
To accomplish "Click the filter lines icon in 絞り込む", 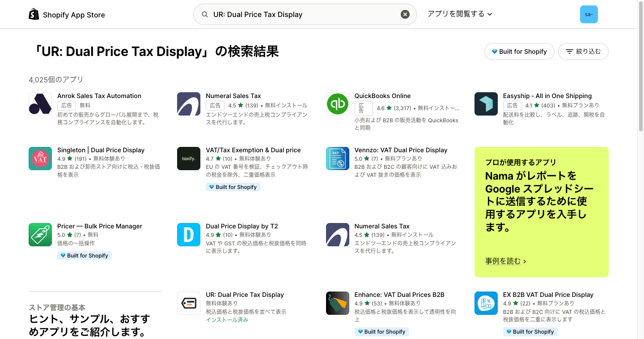I will (x=569, y=51).
